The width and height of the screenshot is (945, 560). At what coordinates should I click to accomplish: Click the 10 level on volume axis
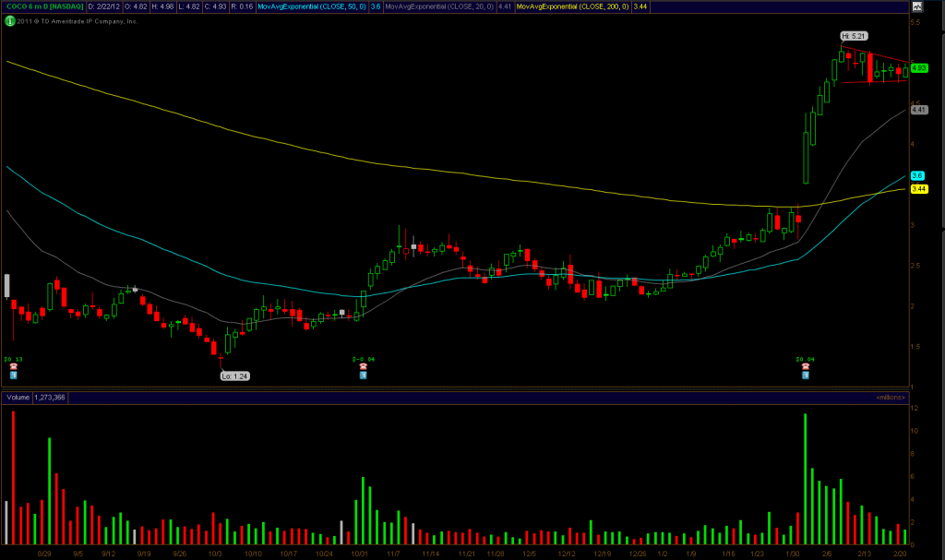click(x=915, y=431)
